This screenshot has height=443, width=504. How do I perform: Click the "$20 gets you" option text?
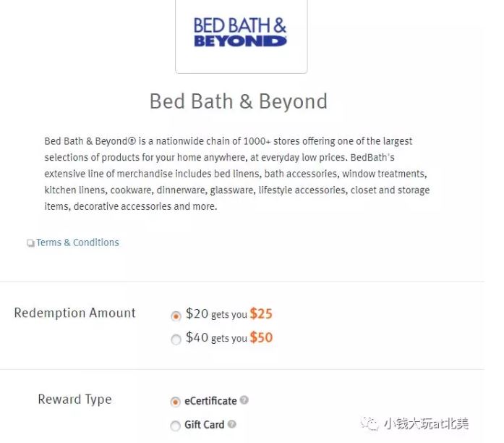coord(216,315)
